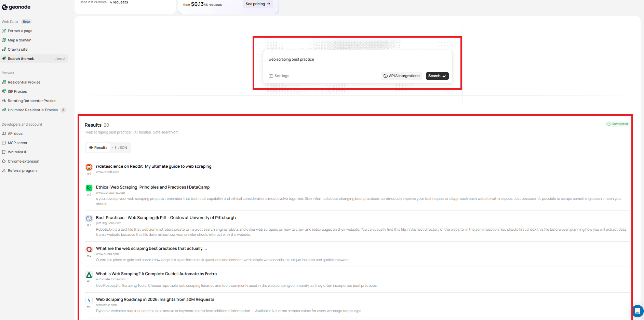Select Search the web in sidebar
644x320 pixels.
click(34, 59)
